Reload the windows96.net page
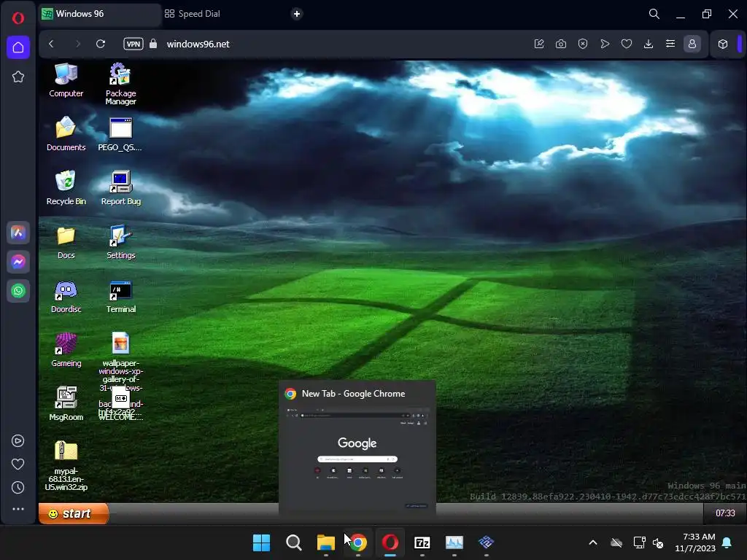Viewport: 747px width, 560px height. (x=101, y=44)
